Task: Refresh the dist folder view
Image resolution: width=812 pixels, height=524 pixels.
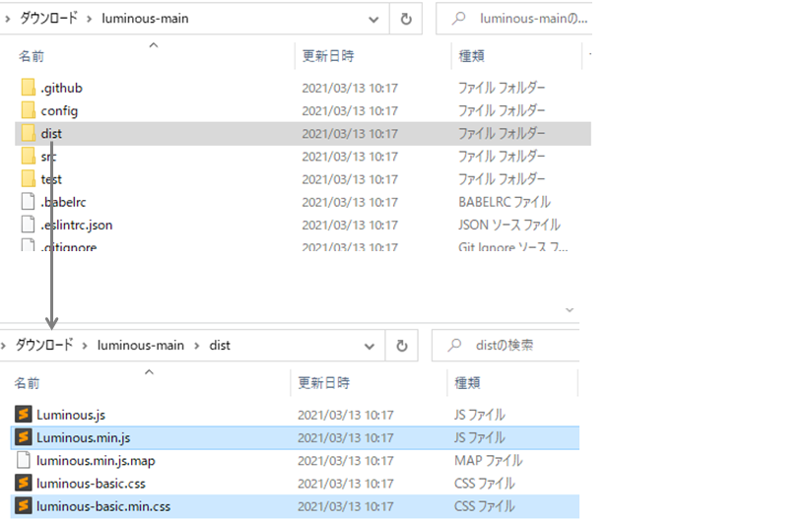Action: 402,346
